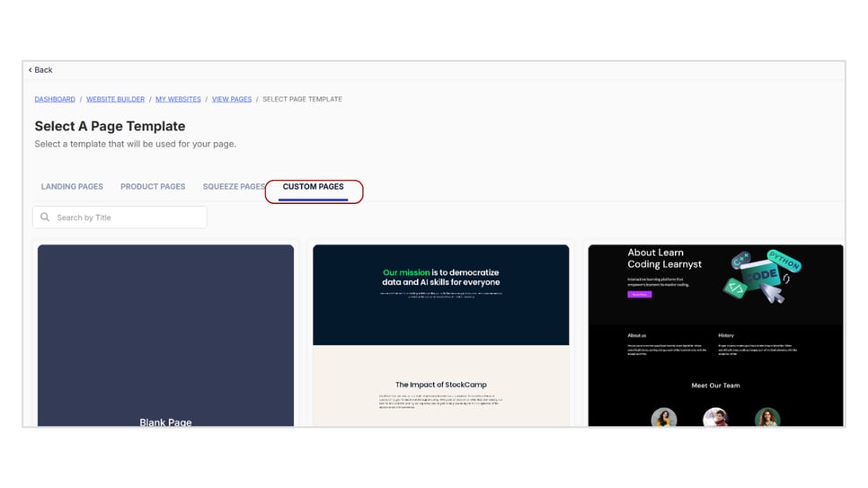Image resolution: width=868 pixels, height=488 pixels.
Task: Click the Search by Title field
Action: point(120,217)
